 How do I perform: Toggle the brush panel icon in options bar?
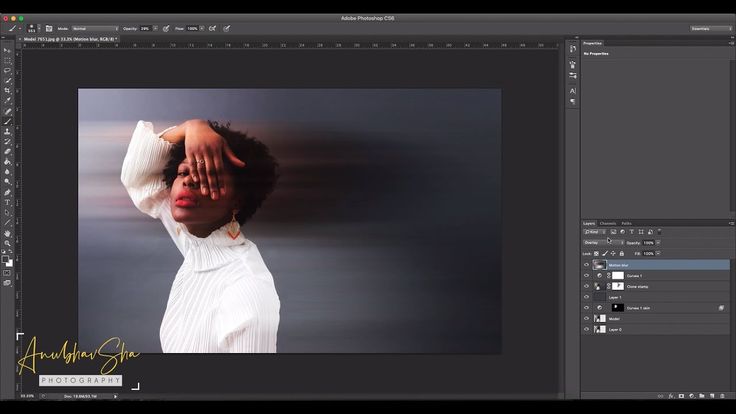pos(49,29)
